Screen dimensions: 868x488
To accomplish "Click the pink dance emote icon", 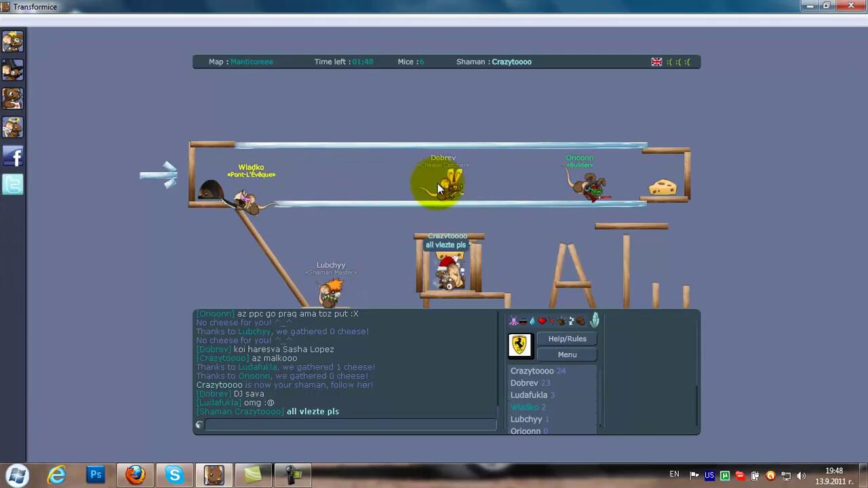I will coord(513,321).
